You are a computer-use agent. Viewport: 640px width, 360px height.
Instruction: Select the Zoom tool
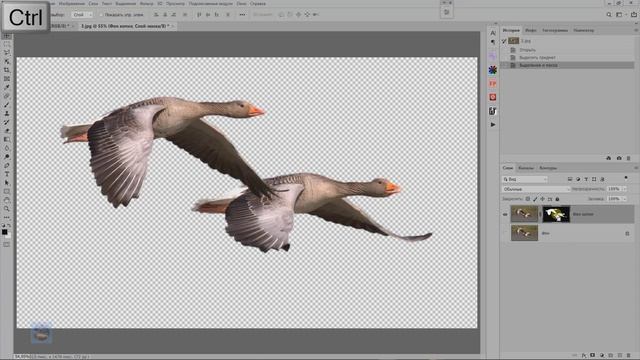(x=7, y=209)
